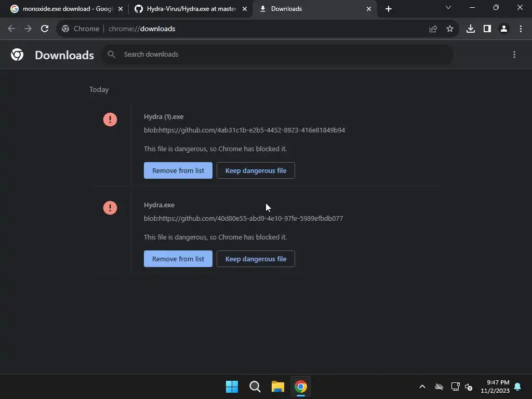Keep dangerous file Hydra (1).exe
The width and height of the screenshot is (532, 399).
pyautogui.click(x=256, y=170)
